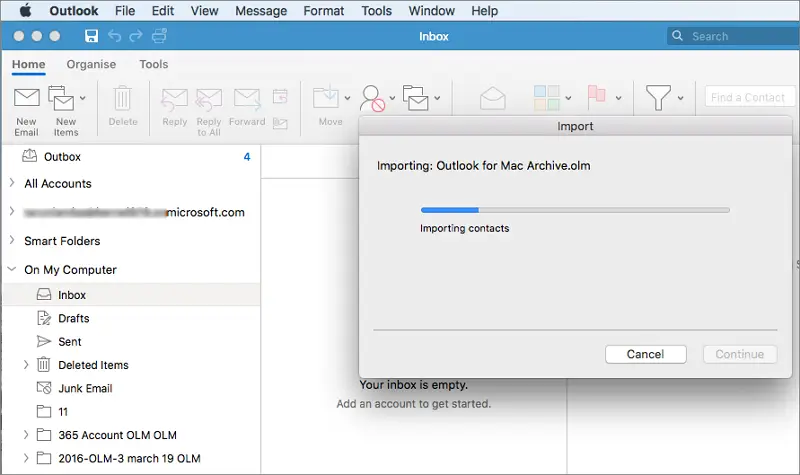Click the Reply icon
Viewport: 800px width, 475px height.
(x=174, y=99)
